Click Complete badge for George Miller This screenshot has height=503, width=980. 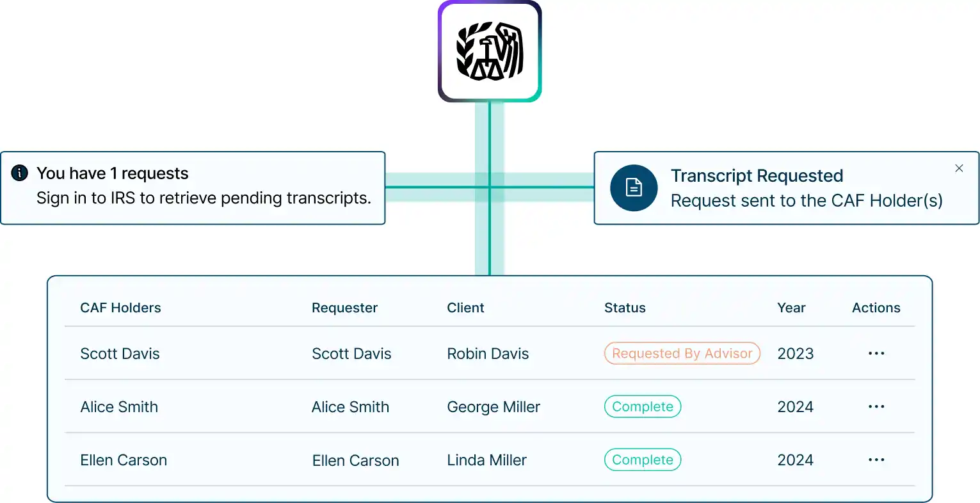click(643, 406)
